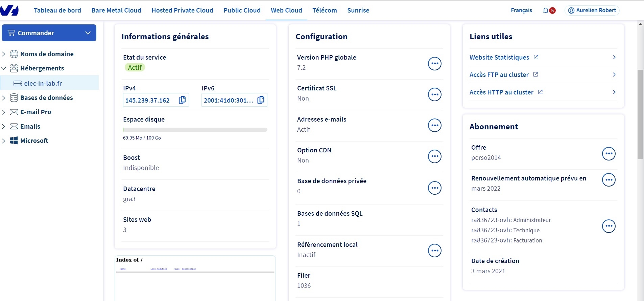Go to the Bare Metal Cloud tab
644x301 pixels.
click(x=116, y=10)
